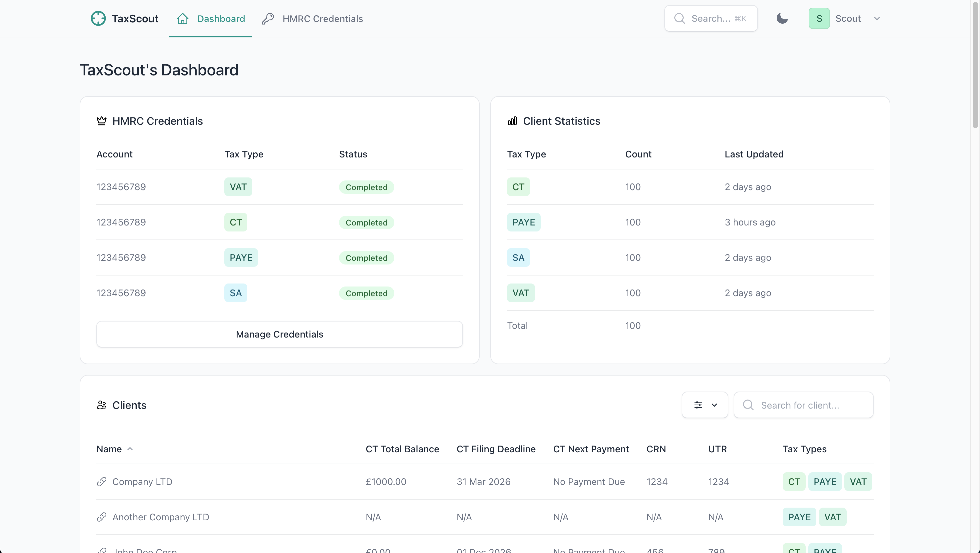Click TaxScout brand name text

pyautogui.click(x=135, y=19)
